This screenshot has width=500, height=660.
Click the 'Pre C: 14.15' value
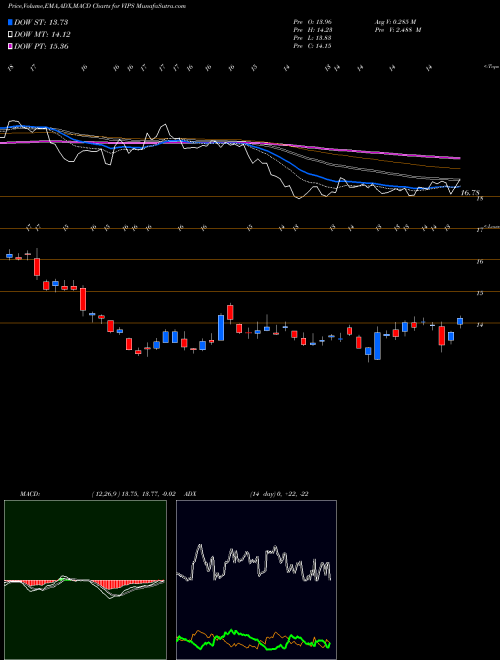click(312, 46)
